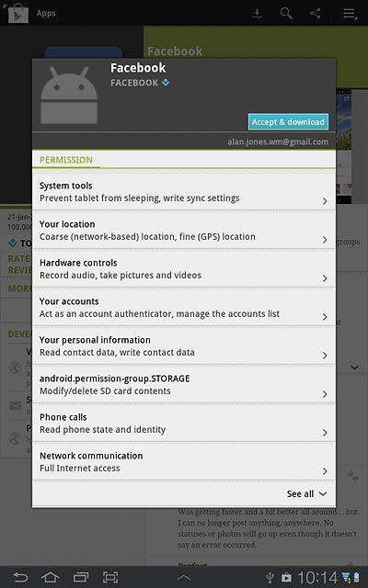This screenshot has height=588, width=368.
Task: Share this app using the share icon
Action: click(x=316, y=14)
